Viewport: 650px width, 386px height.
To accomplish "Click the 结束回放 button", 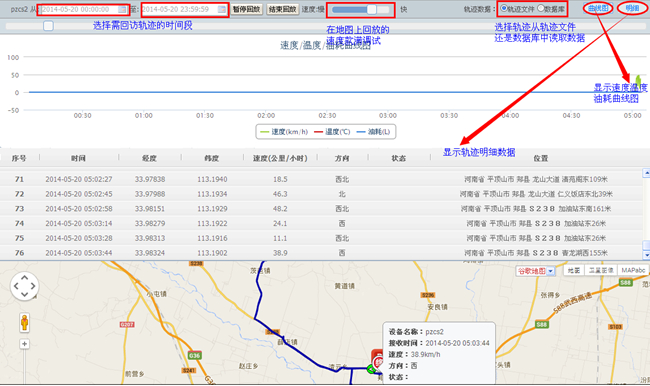I will tap(282, 9).
